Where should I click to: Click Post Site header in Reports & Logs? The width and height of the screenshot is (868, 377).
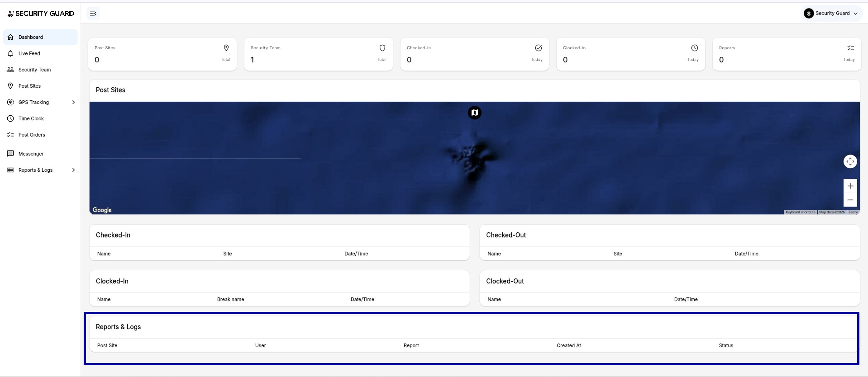pyautogui.click(x=107, y=345)
